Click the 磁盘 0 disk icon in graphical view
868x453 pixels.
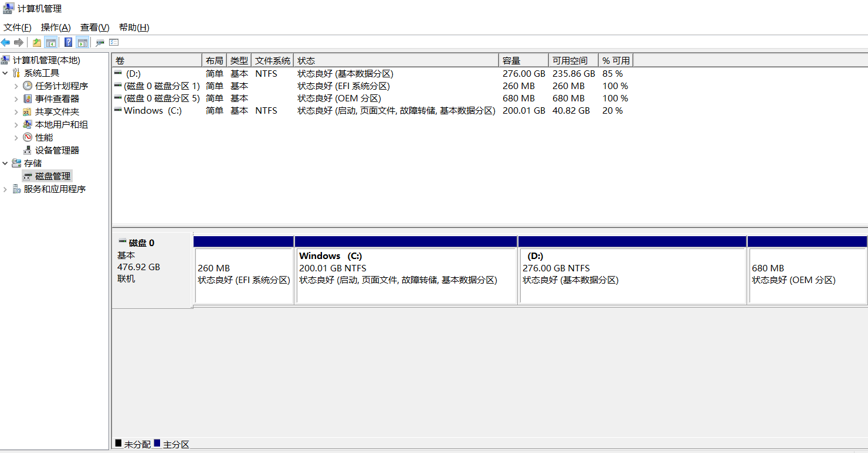click(122, 241)
